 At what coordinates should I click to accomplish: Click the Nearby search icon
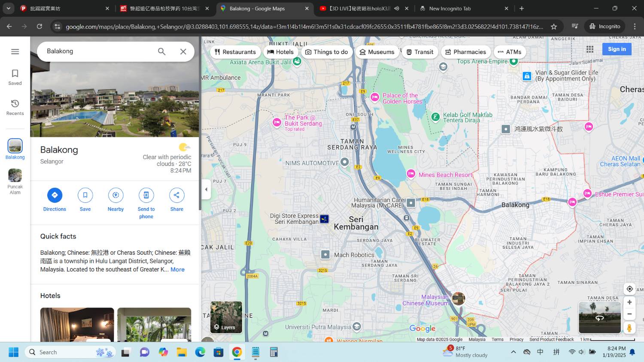(115, 195)
